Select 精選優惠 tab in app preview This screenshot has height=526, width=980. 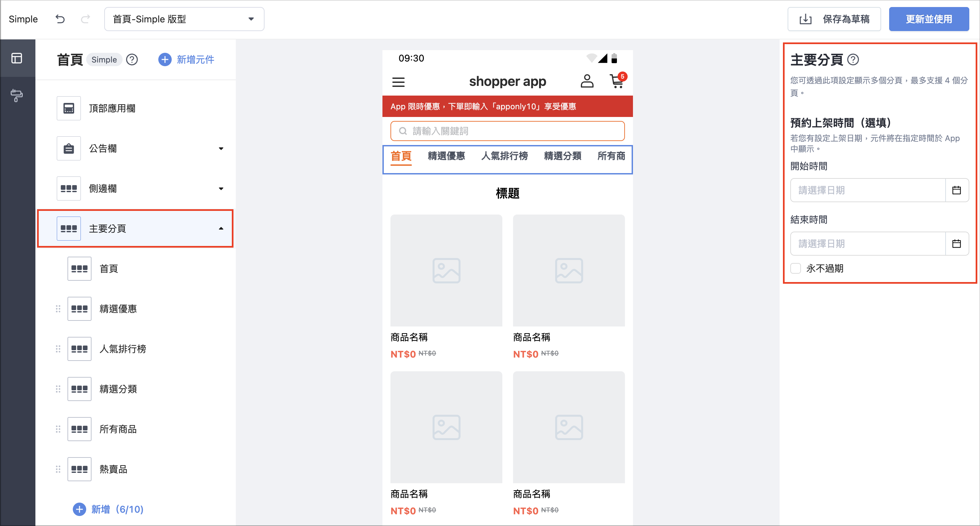point(446,156)
